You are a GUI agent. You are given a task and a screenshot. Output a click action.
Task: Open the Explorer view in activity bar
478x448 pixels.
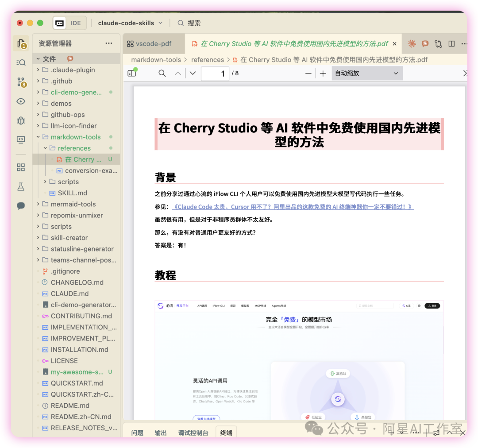point(21,44)
